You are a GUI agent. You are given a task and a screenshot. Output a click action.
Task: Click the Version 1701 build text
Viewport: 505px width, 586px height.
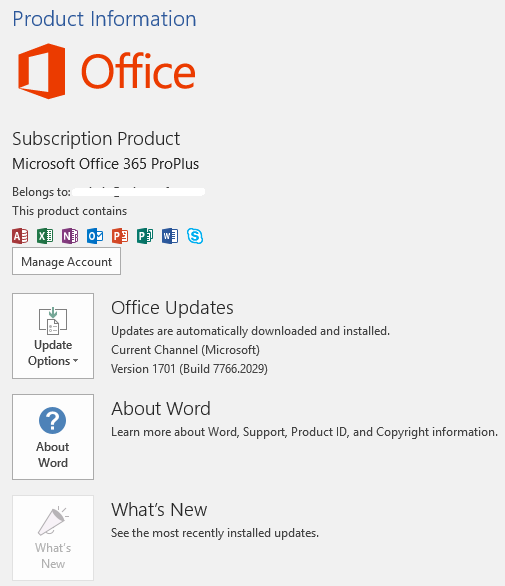coord(189,369)
